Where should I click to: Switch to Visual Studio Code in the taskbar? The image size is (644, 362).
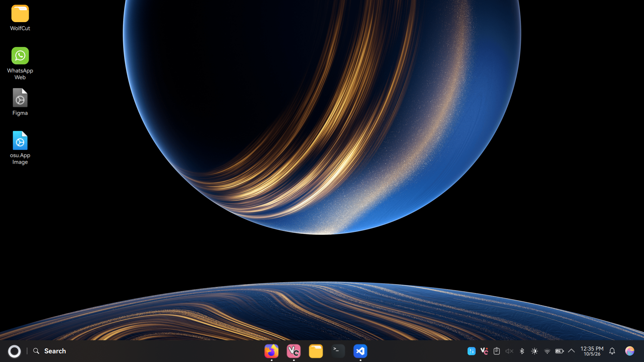click(x=360, y=351)
